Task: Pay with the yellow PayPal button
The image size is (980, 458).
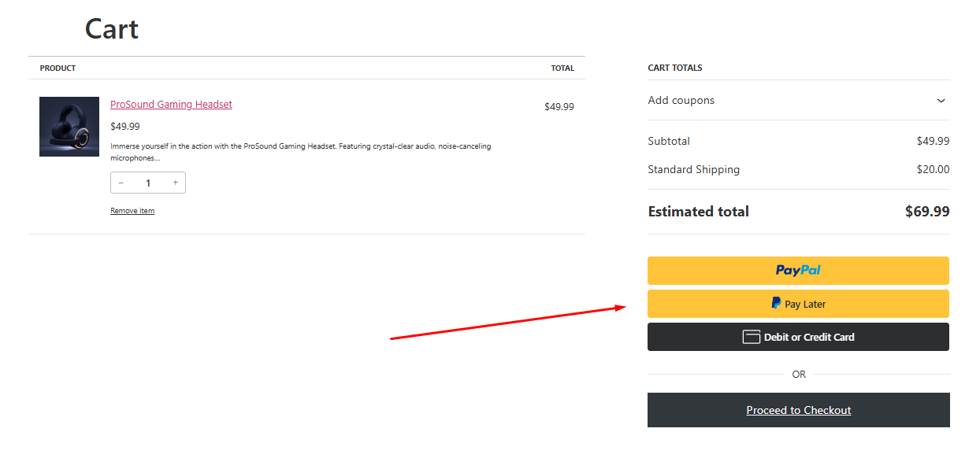Action: 798,271
